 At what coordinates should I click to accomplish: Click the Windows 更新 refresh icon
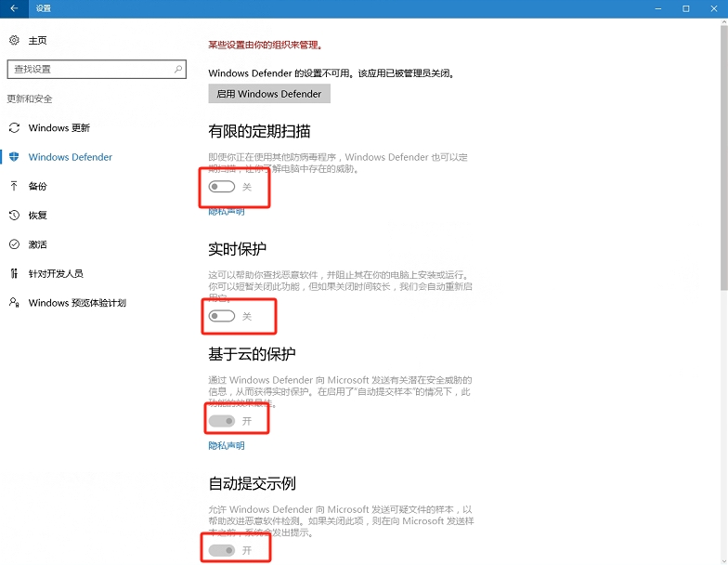point(15,128)
